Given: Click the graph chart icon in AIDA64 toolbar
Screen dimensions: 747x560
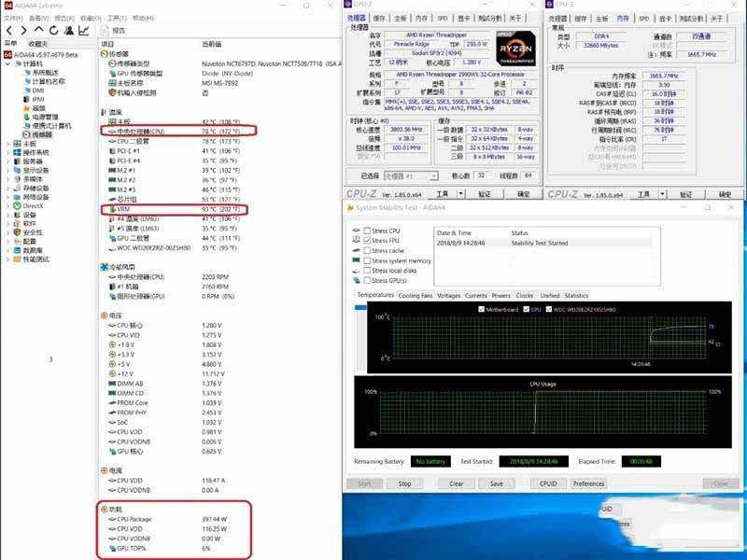Looking at the screenshot, I should tap(81, 31).
